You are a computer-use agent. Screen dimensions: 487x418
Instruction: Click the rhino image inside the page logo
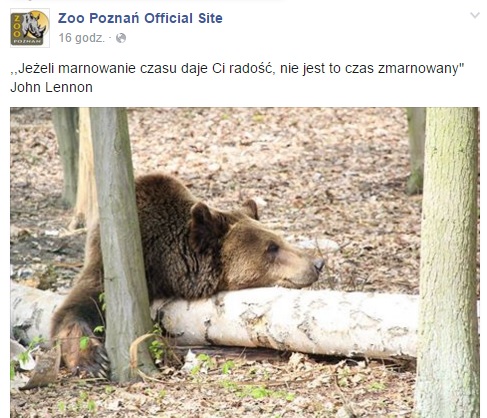click(x=33, y=25)
